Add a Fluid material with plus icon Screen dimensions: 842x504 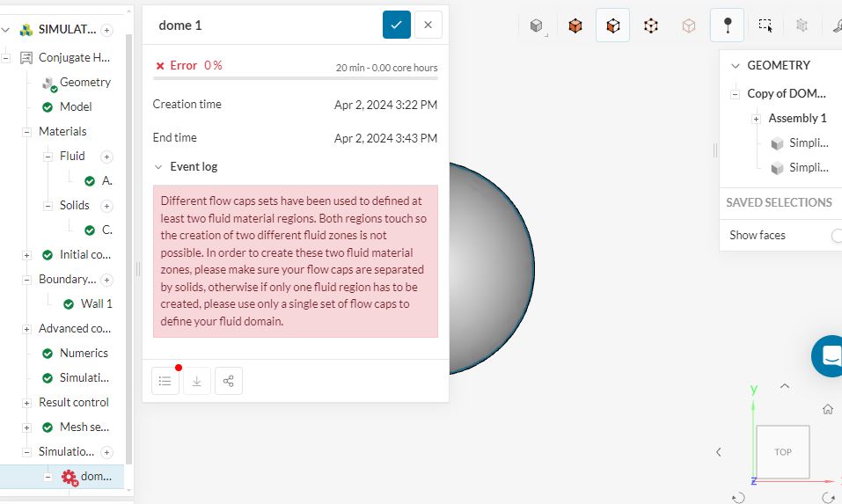(106, 157)
